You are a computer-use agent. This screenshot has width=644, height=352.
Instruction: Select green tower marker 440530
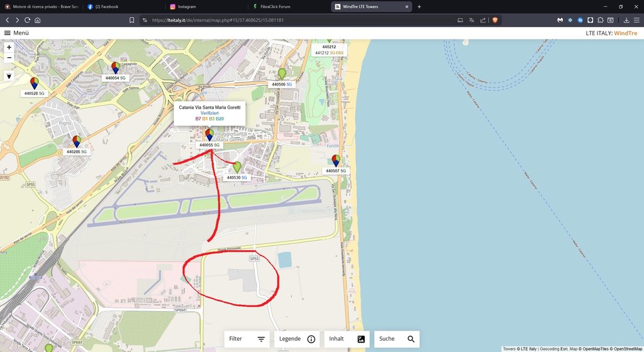tap(237, 167)
